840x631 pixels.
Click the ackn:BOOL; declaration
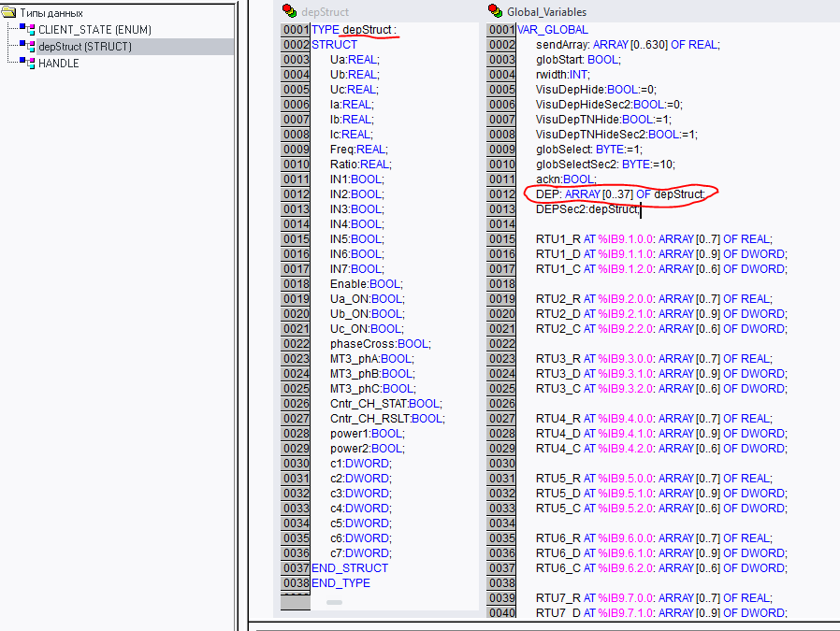coord(566,179)
